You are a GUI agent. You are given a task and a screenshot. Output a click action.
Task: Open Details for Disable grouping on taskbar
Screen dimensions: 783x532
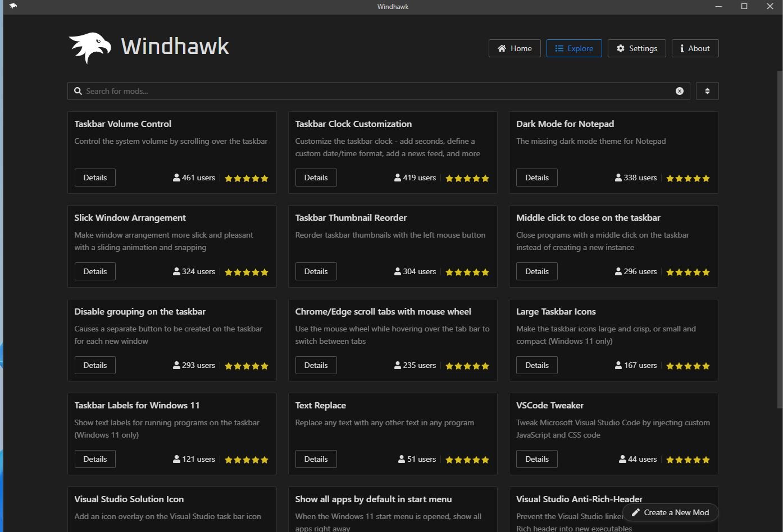point(95,365)
